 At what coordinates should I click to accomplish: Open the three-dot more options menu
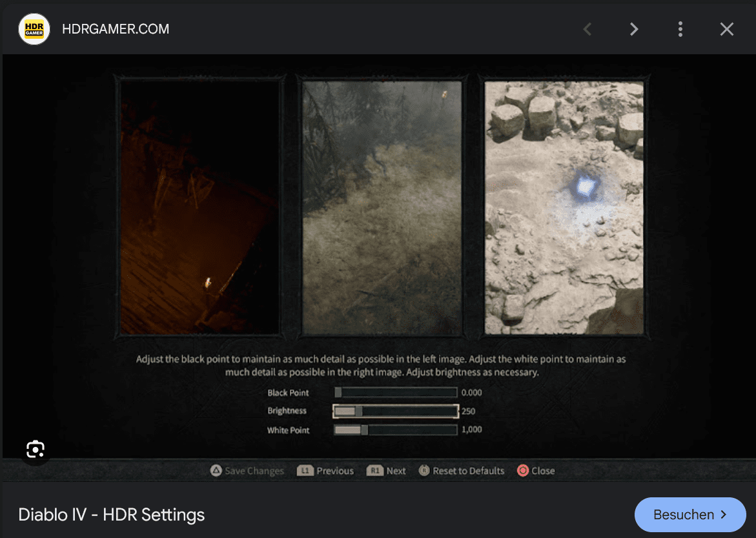tap(680, 30)
